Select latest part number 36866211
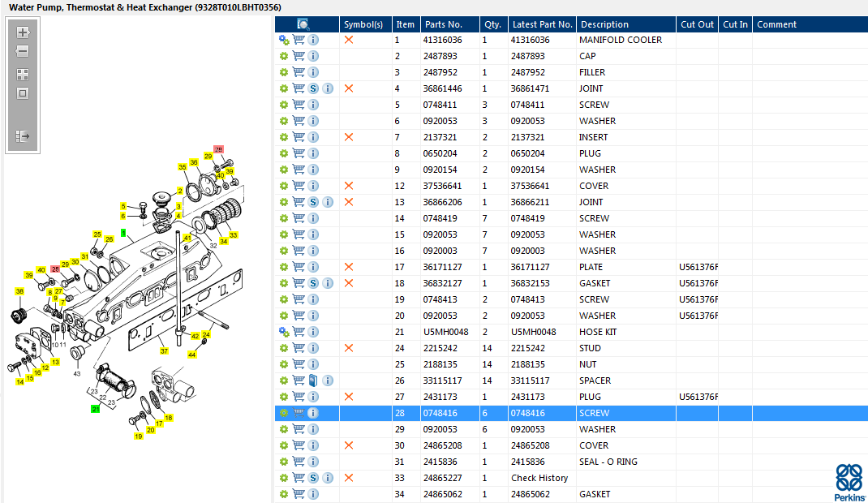This screenshot has width=868, height=503. (x=530, y=202)
